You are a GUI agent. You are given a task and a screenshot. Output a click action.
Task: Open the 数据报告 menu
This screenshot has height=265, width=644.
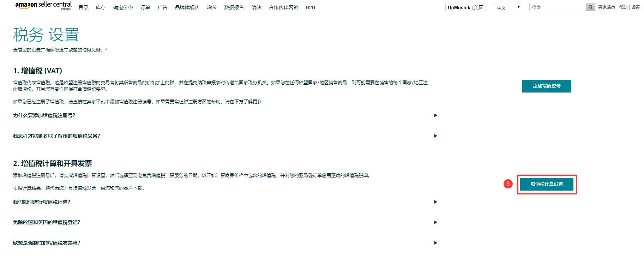pyautogui.click(x=234, y=7)
